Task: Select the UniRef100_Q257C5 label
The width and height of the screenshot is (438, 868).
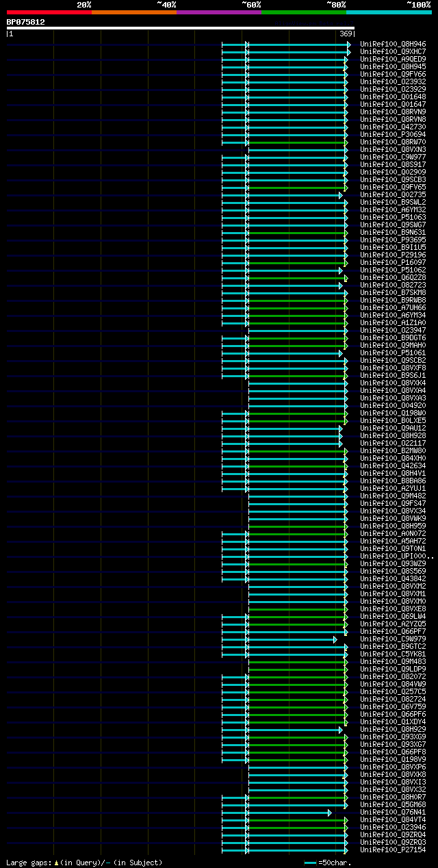Action: click(394, 691)
